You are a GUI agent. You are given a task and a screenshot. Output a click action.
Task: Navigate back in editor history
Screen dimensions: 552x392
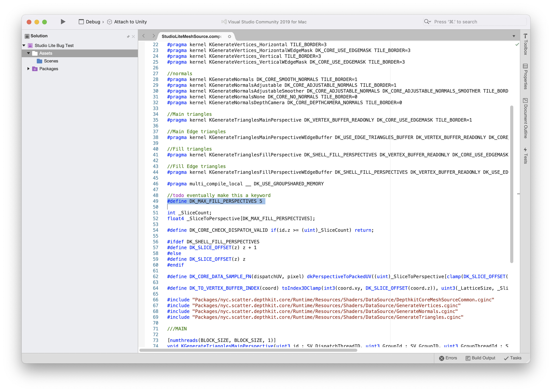144,36
